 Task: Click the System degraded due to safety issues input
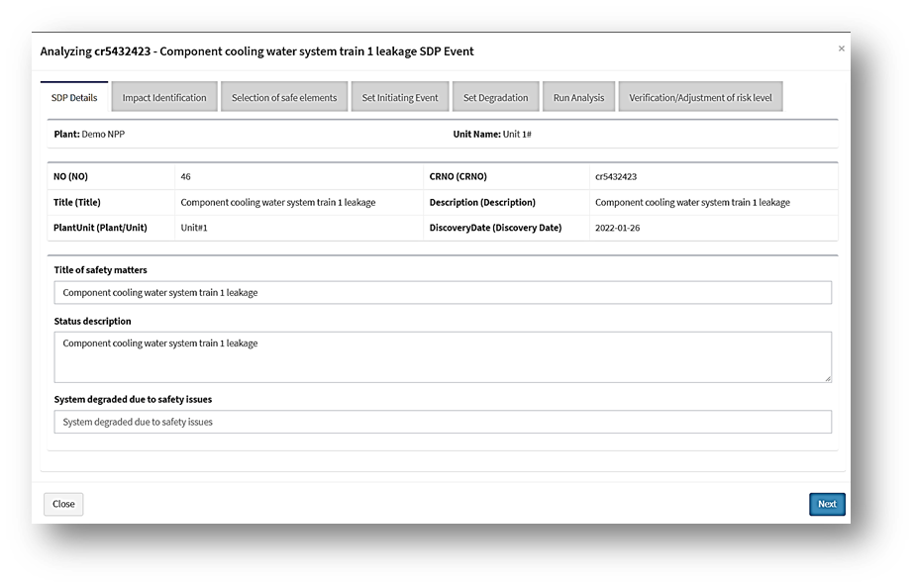click(443, 422)
